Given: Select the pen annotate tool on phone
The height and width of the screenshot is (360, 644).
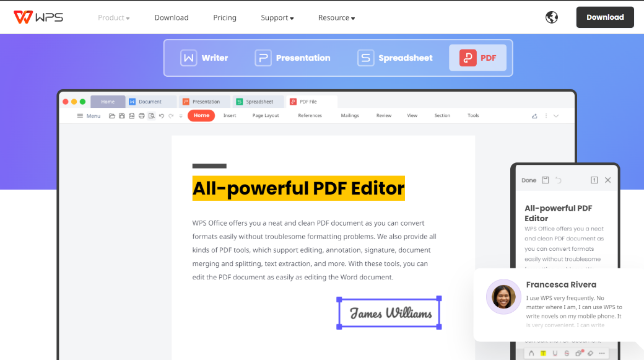Looking at the screenshot, I should [531, 353].
